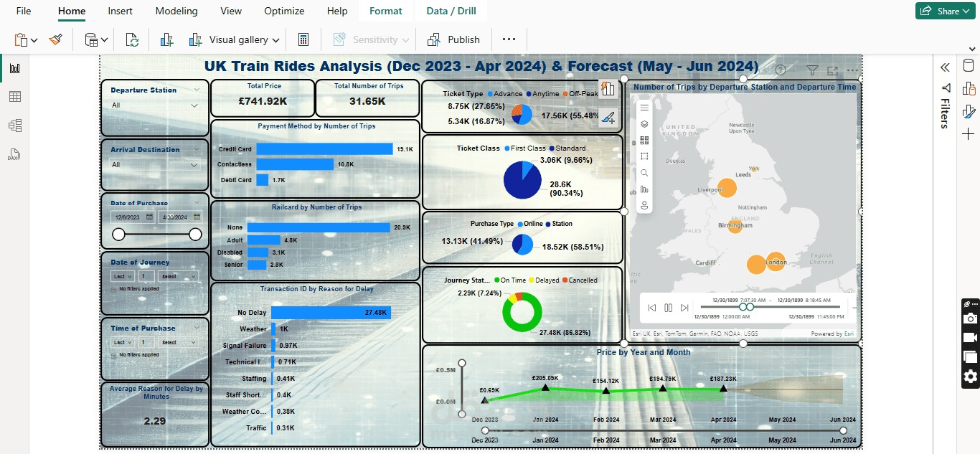Expand the Departure Station All dropdown

tap(155, 105)
